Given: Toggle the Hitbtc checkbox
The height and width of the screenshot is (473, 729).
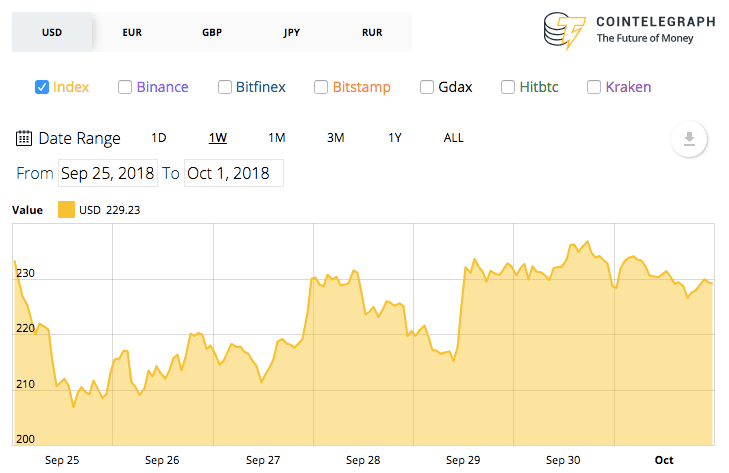Looking at the screenshot, I should 508,87.
